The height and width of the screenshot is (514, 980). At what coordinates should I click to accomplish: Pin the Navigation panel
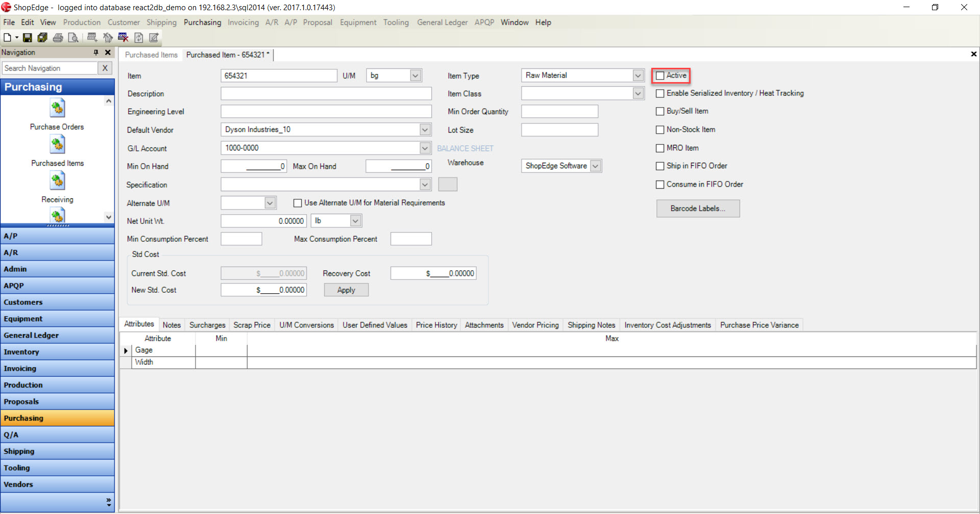95,53
